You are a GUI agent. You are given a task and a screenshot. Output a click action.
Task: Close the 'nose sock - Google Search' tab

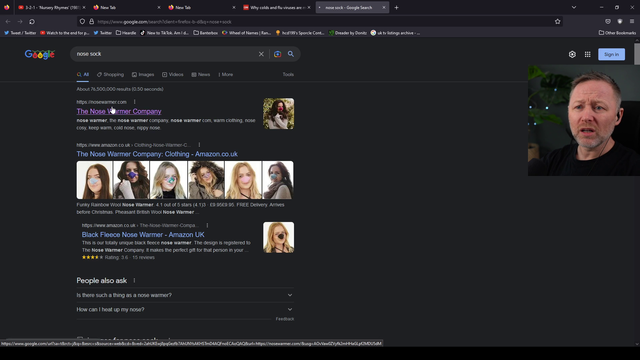pos(384,7)
